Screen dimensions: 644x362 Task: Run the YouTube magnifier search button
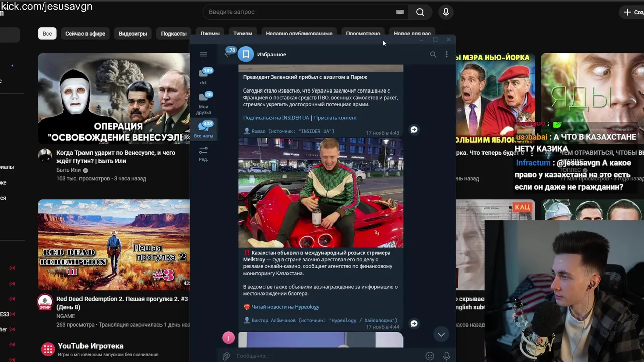[x=420, y=12]
